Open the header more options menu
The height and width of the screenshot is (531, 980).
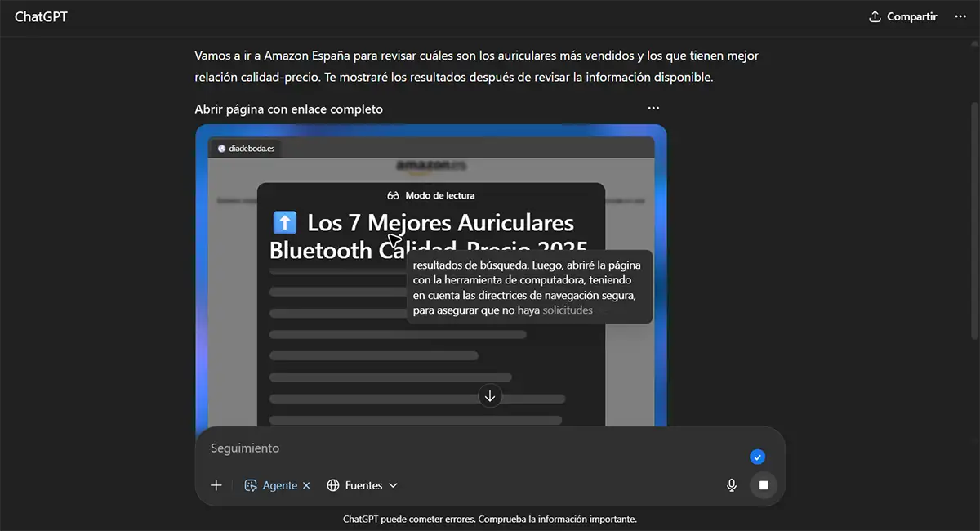pos(960,16)
